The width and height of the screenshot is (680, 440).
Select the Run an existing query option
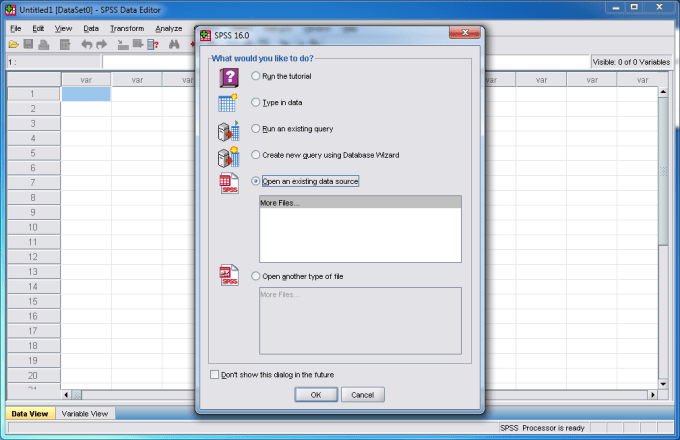pos(255,129)
